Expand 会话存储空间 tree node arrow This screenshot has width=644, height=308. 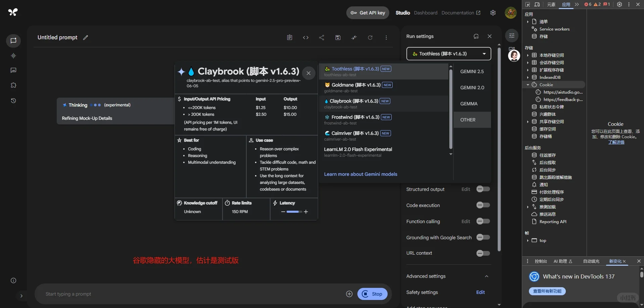[528, 63]
